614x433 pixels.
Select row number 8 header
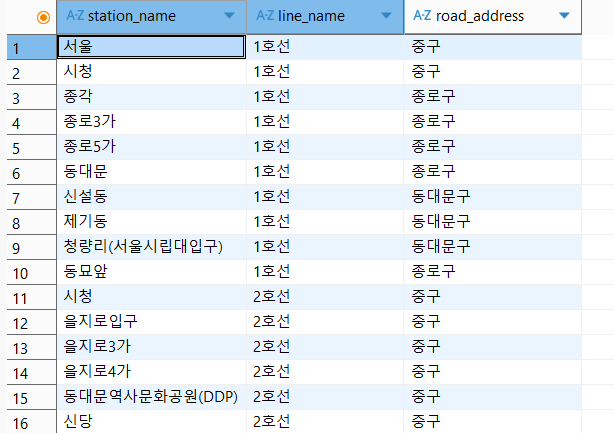[31, 223]
